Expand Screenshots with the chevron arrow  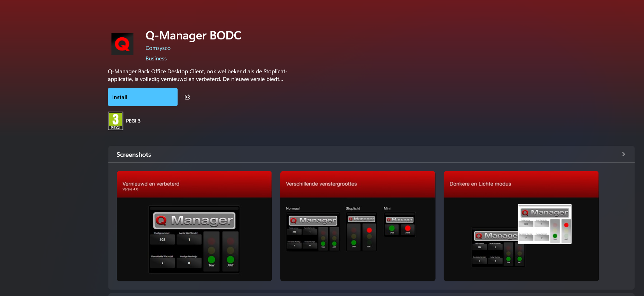[623, 154]
